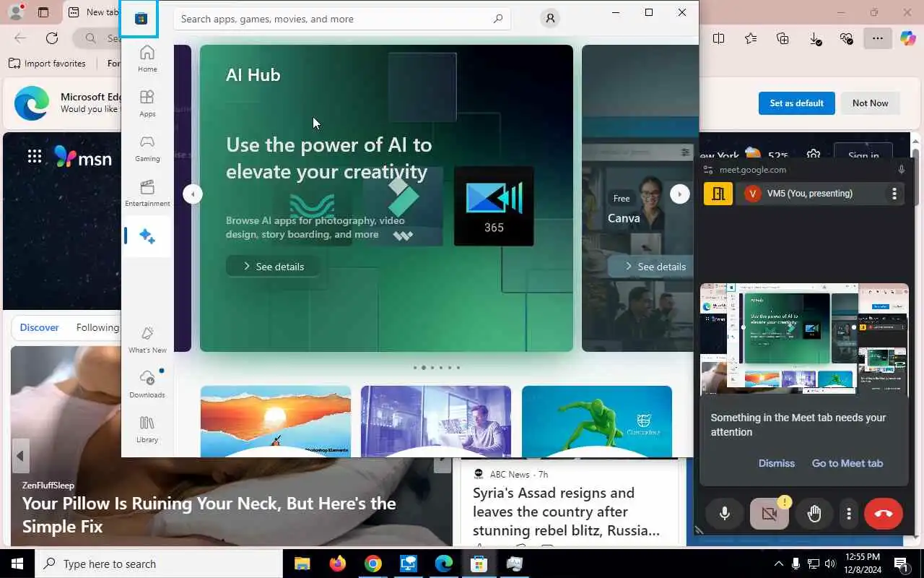Open the PowerDirector 365 app tile
924x578 pixels.
pyautogui.click(x=494, y=206)
